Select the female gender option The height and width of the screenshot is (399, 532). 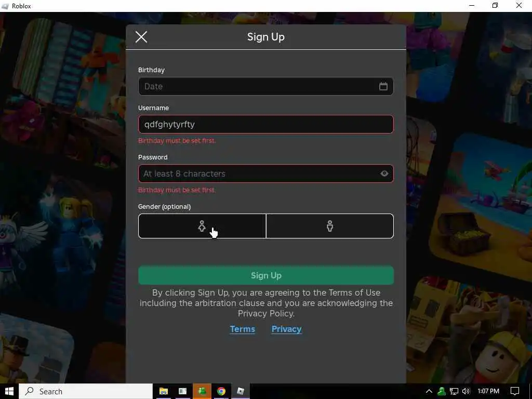202,226
